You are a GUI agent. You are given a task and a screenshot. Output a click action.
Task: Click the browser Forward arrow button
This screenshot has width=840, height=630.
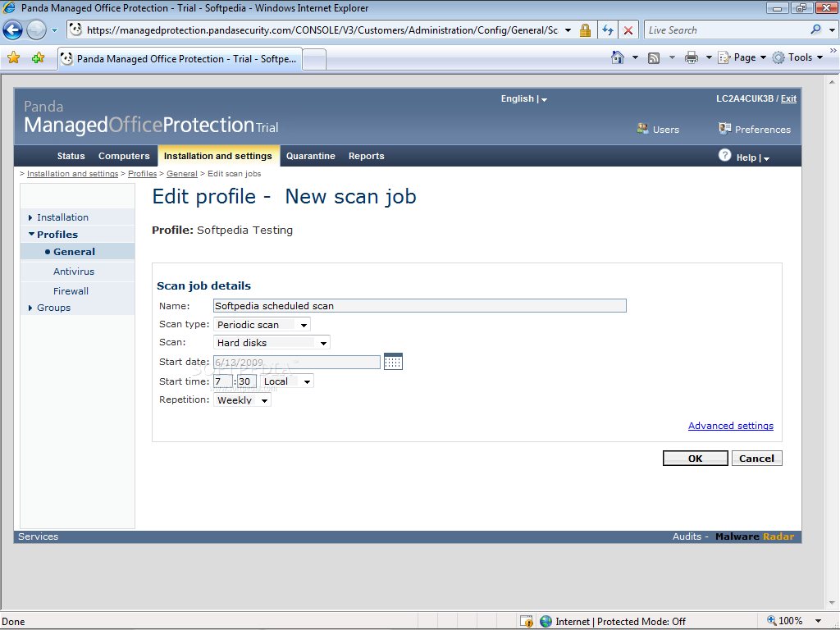(36, 30)
